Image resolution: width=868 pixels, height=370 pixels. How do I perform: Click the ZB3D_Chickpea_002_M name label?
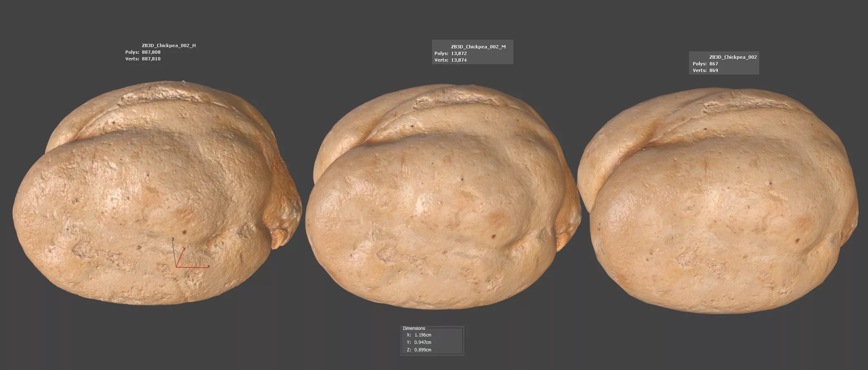[478, 47]
